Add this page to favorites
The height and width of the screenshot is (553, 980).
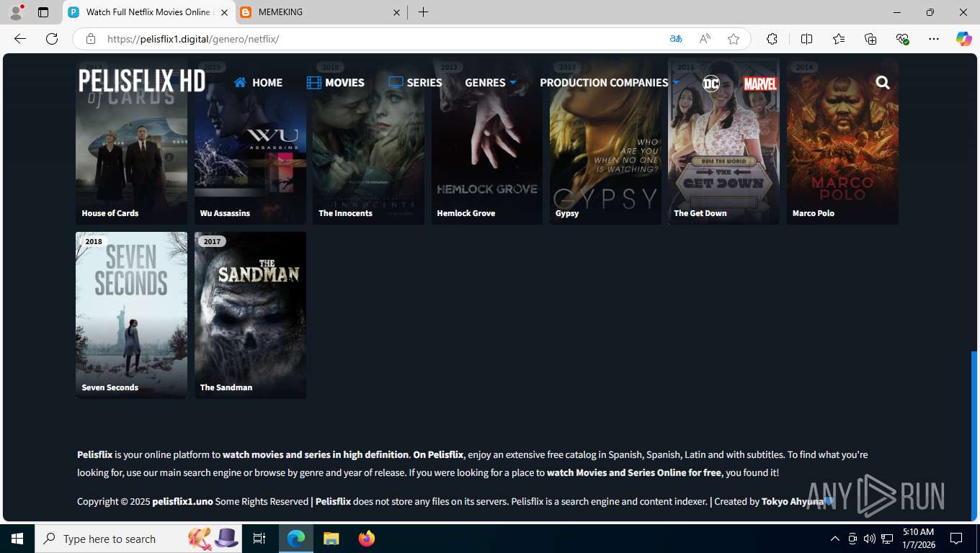734,39
